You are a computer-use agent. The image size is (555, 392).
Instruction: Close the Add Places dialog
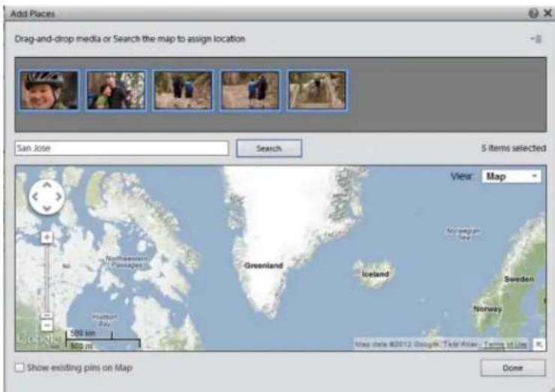click(x=547, y=13)
